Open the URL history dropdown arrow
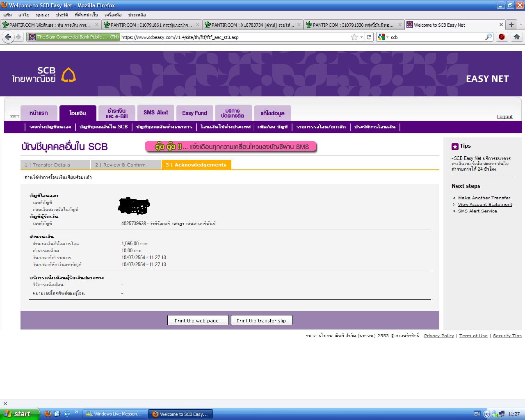Image resolution: width=525 pixels, height=420 pixels. (361, 37)
